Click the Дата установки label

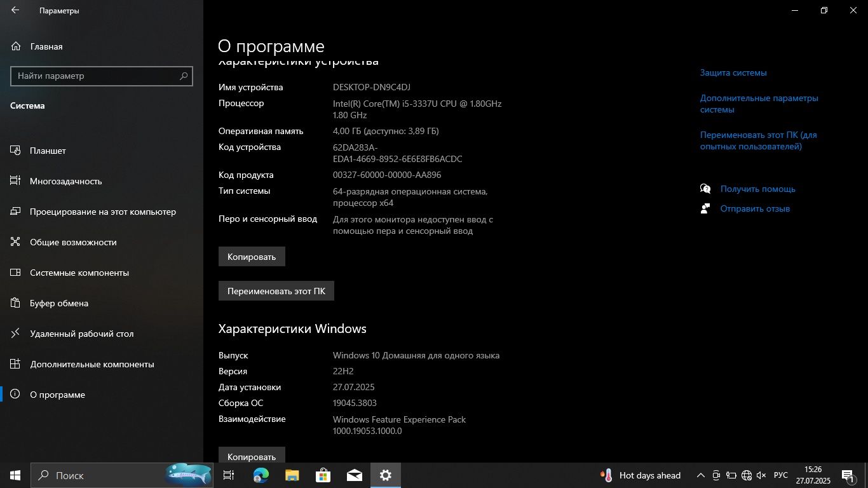tap(250, 387)
